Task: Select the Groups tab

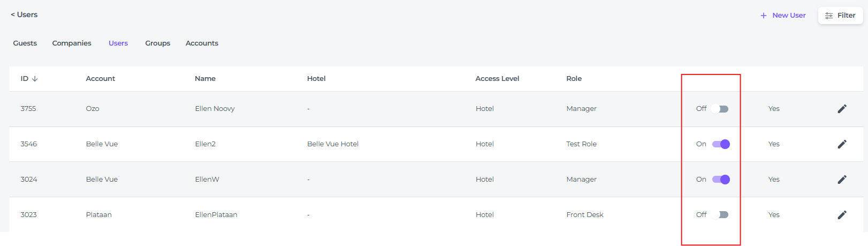Action: coord(158,43)
